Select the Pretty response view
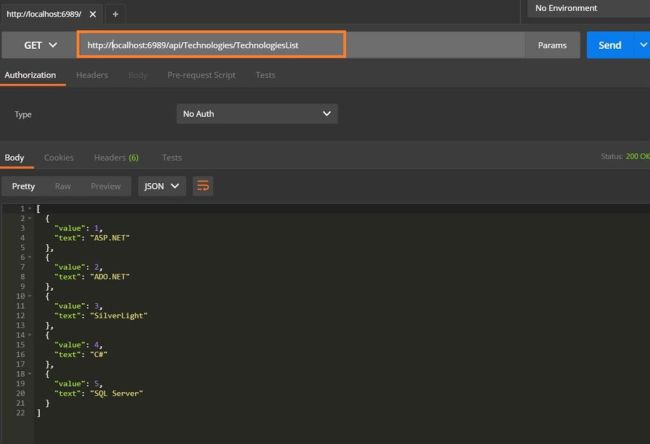The width and height of the screenshot is (650, 444). click(23, 186)
